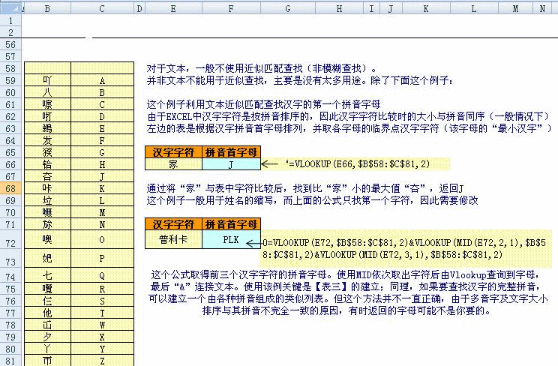Select cell C72 containing letter O
558x366 pixels.
102,240
